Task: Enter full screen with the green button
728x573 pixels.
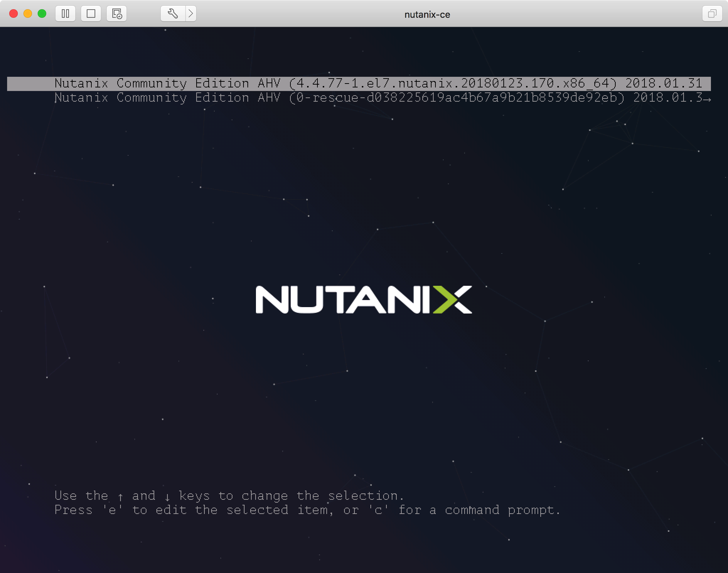Action: click(42, 14)
